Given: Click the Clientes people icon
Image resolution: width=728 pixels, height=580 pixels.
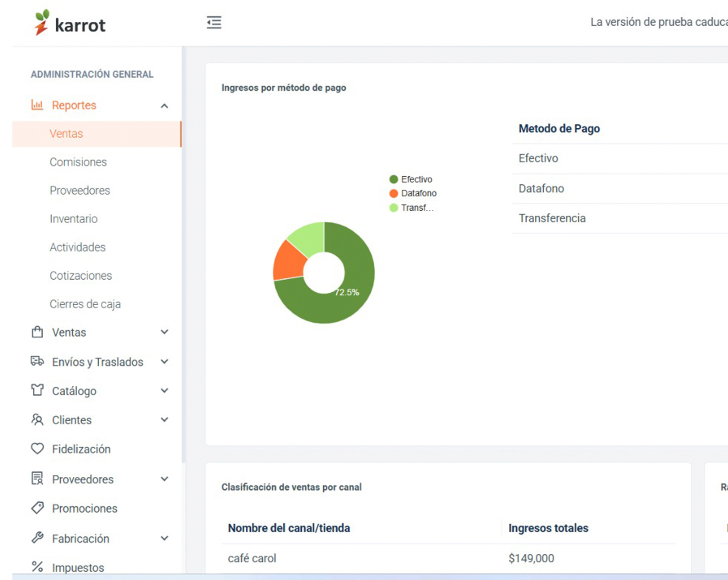Looking at the screenshot, I should [x=37, y=419].
